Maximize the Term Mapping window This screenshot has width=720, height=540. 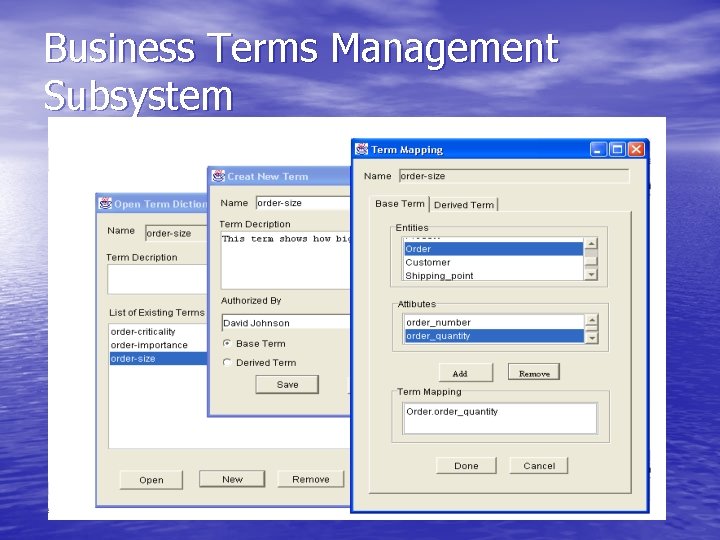[617, 150]
